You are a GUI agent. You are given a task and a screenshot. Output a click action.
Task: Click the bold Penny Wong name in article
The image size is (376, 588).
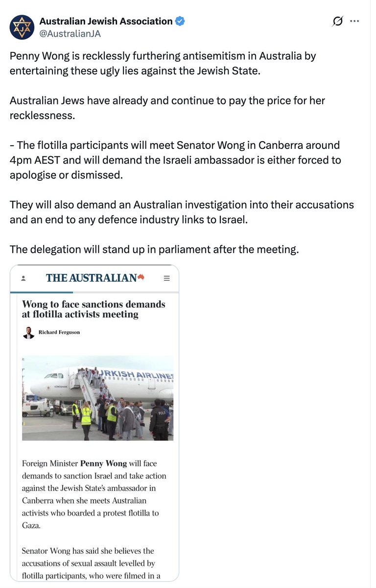point(103,463)
